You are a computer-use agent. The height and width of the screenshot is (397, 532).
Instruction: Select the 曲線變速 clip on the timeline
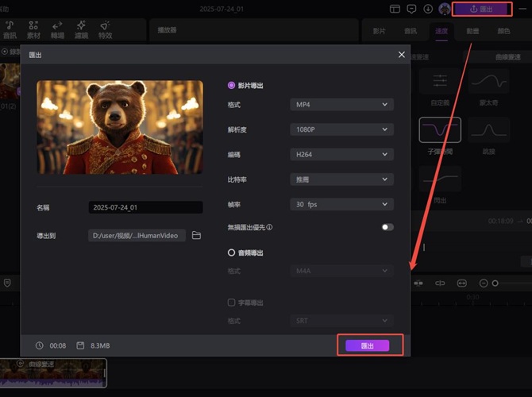pos(53,373)
